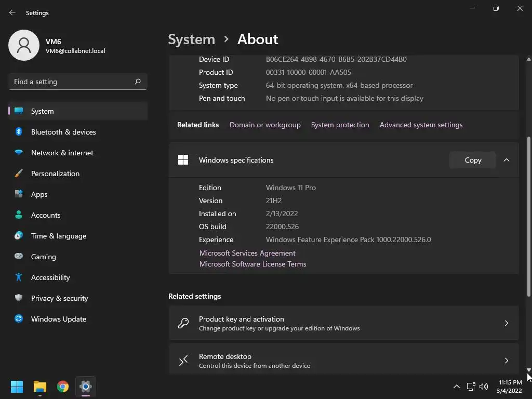Select Apps in the settings sidebar
The width and height of the screenshot is (532, 399).
click(39, 194)
